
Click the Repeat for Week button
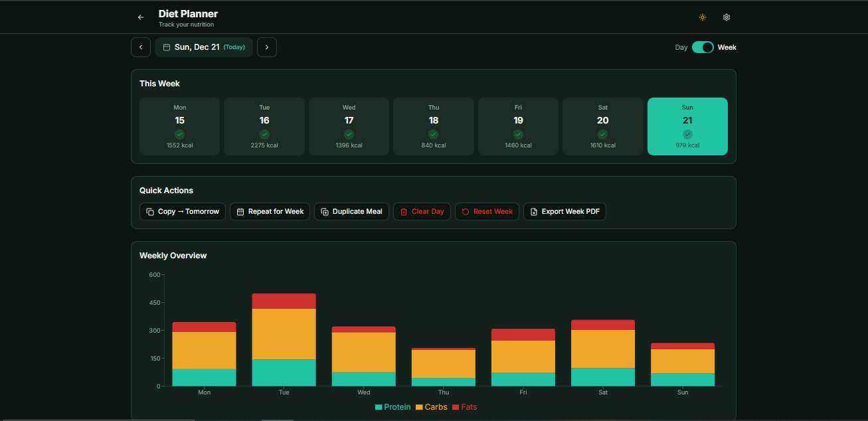coord(270,211)
